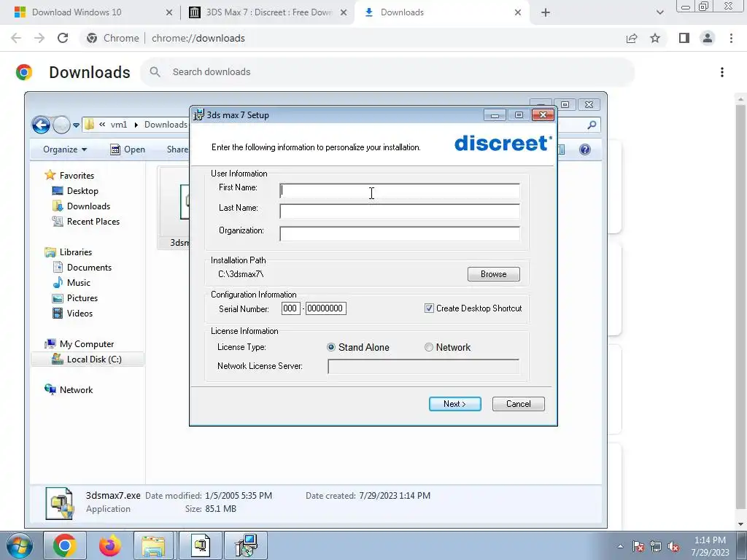Close the Download Windows 10 tab
747x560 pixels.
click(x=169, y=12)
